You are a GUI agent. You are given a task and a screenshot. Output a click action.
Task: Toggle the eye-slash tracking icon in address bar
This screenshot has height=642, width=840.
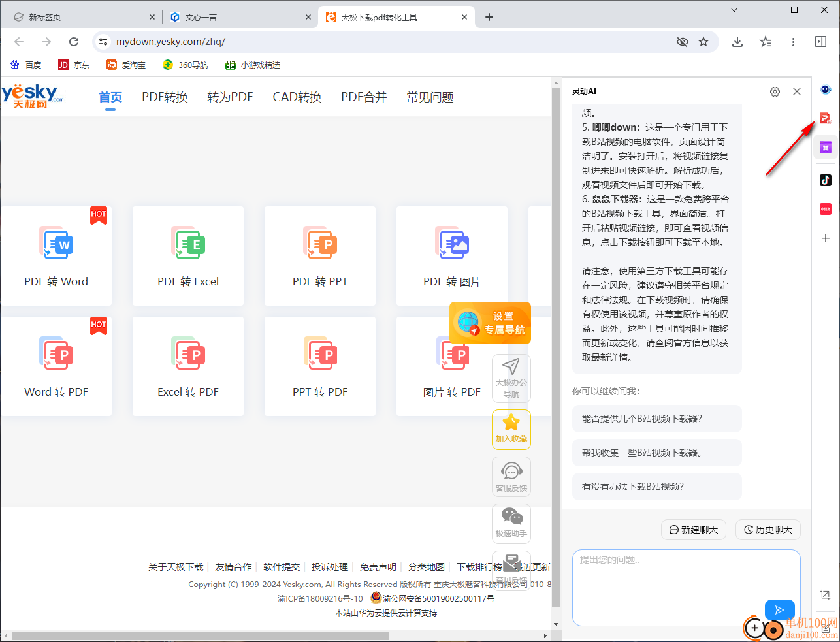683,42
